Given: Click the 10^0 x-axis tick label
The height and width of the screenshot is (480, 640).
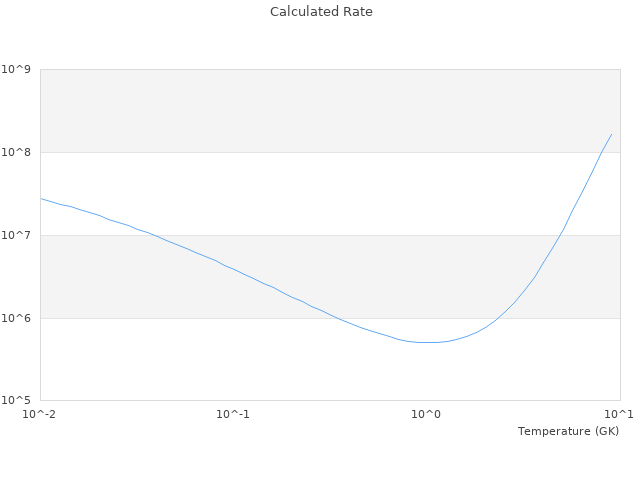Looking at the screenshot, I should [426, 414].
